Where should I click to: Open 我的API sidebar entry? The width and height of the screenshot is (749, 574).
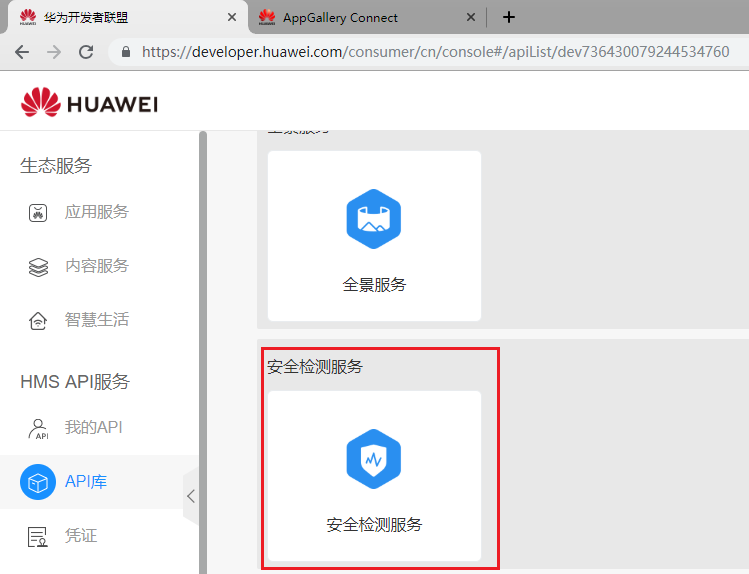(x=93, y=428)
